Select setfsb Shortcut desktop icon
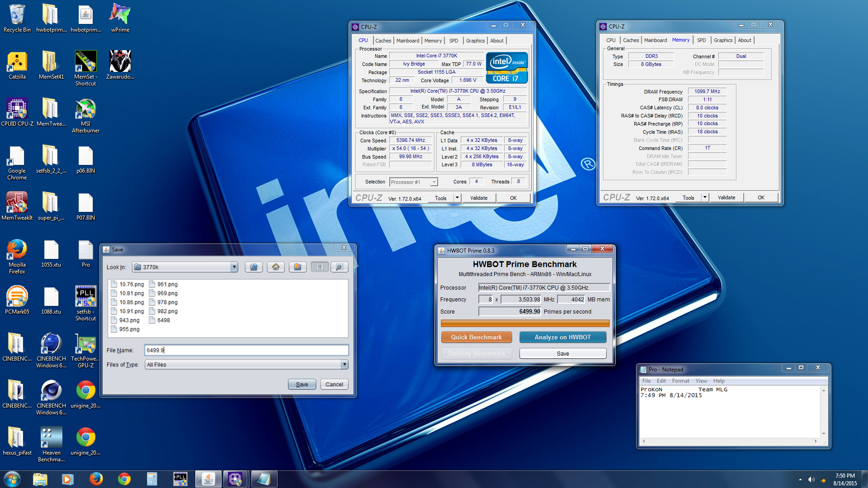868x488 pixels. 85,303
